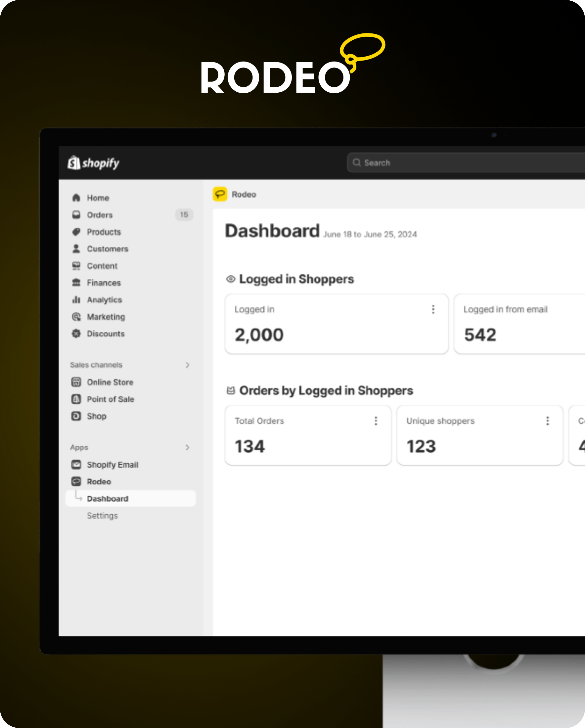Image resolution: width=585 pixels, height=728 pixels.
Task: Click the Analytics bar-chart icon
Action: [x=76, y=300]
